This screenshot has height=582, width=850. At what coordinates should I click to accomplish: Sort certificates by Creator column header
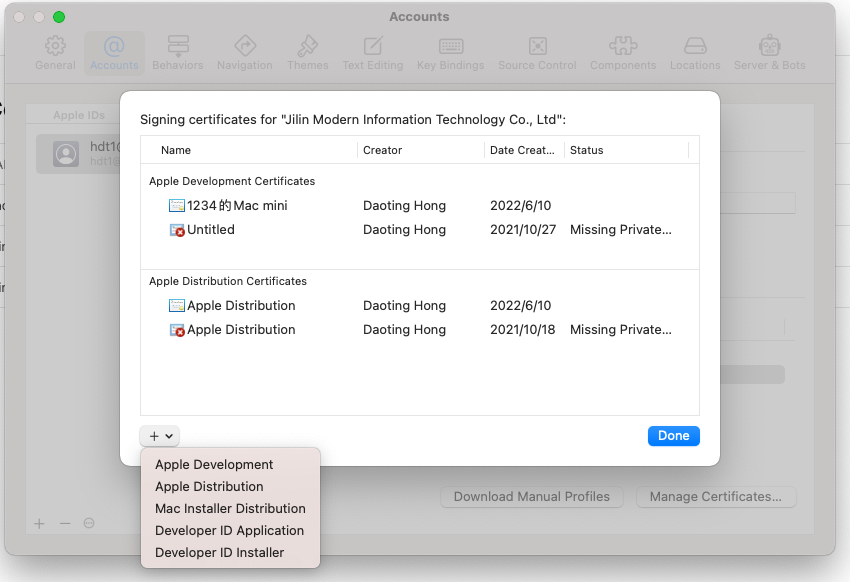tap(382, 150)
